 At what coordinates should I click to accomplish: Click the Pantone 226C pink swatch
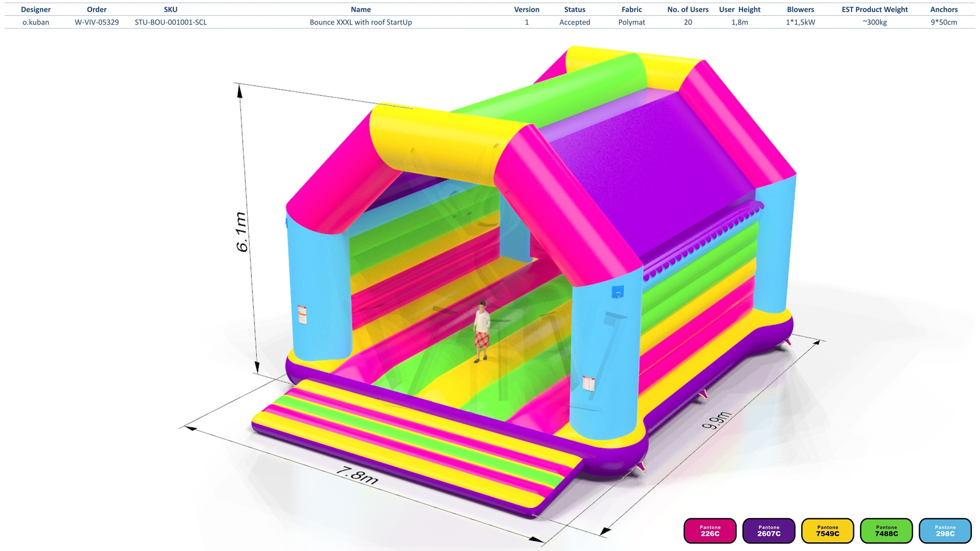[710, 531]
